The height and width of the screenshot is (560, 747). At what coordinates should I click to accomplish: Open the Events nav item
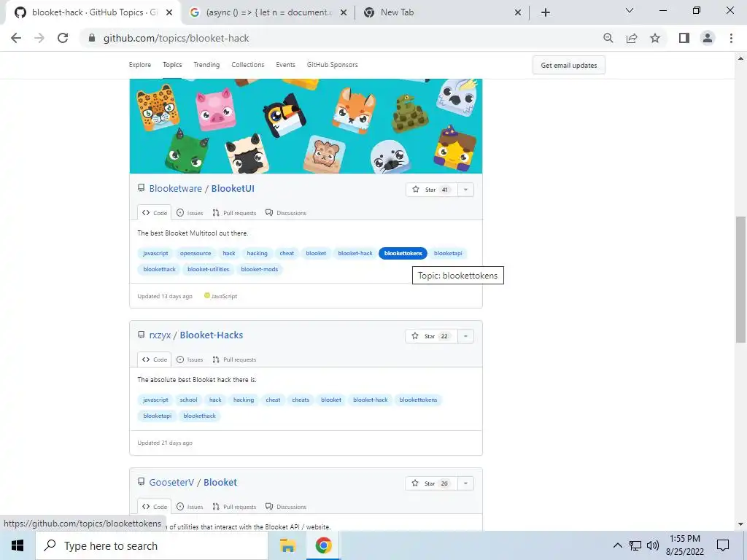pyautogui.click(x=285, y=65)
